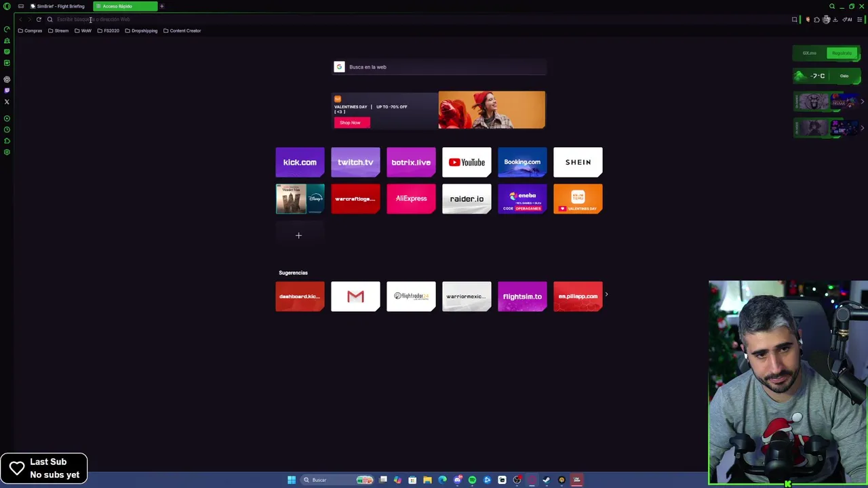The height and width of the screenshot is (488, 868).
Task: Open the Valentines Day ad banner image
Action: pyautogui.click(x=492, y=110)
